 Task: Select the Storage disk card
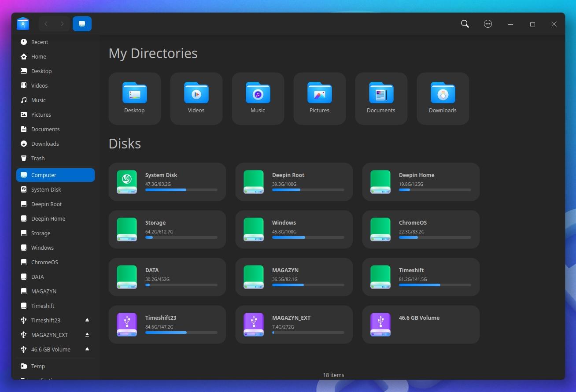coord(167,229)
